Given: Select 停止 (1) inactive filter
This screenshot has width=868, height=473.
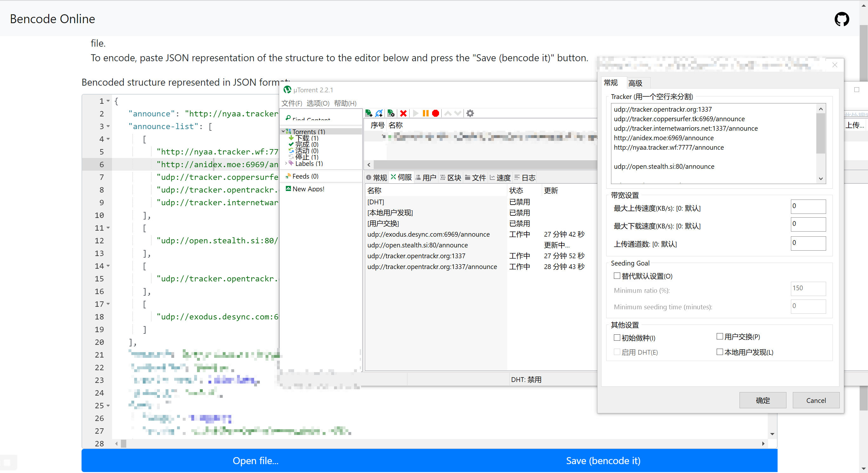Looking at the screenshot, I should 307,157.
